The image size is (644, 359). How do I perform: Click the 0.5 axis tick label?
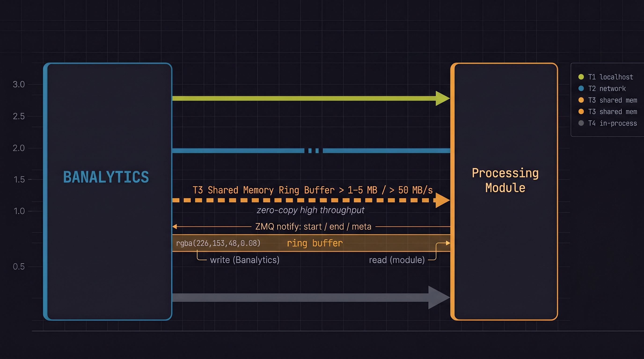[x=19, y=267]
